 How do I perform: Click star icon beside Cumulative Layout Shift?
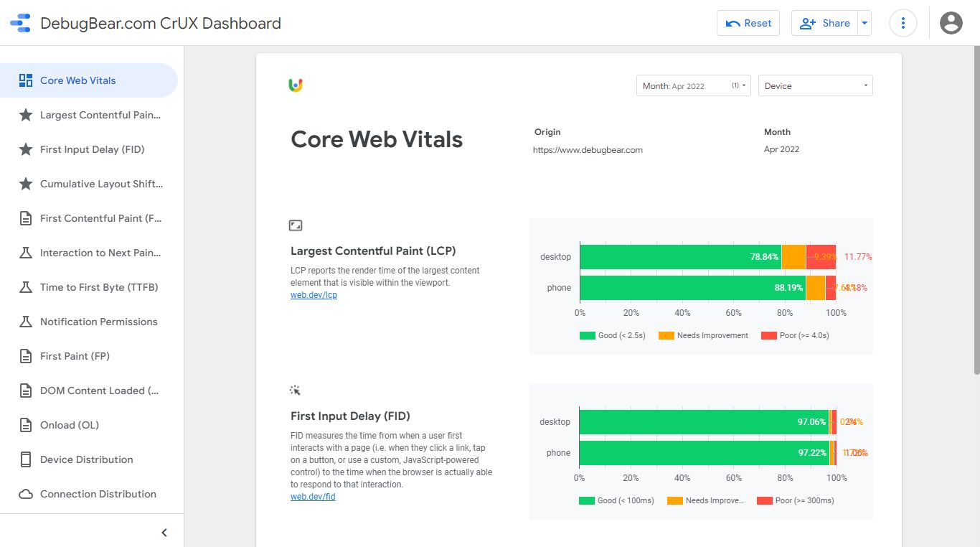click(x=26, y=184)
